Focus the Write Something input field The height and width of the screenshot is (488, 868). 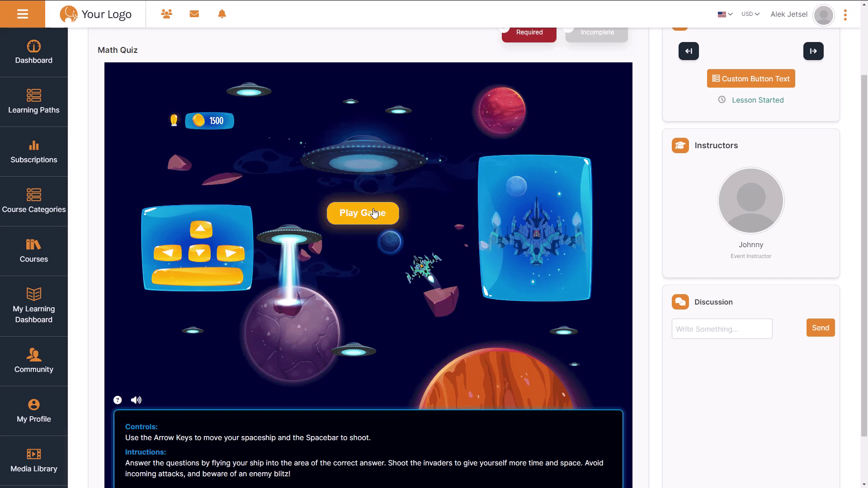pyautogui.click(x=722, y=329)
